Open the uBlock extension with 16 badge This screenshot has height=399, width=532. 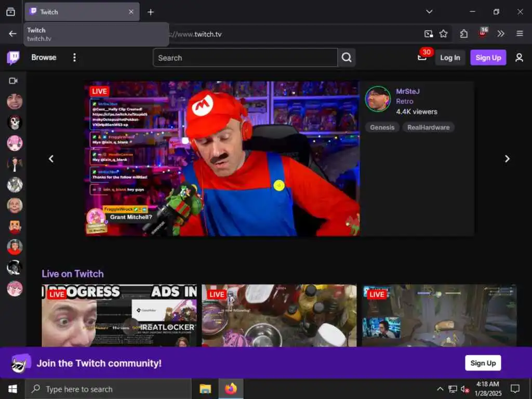483,33
